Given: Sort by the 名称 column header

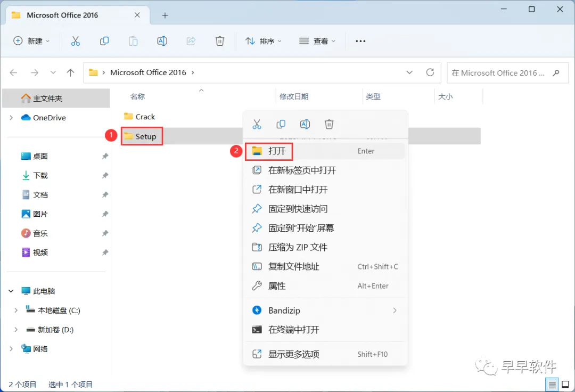Looking at the screenshot, I should click(137, 96).
